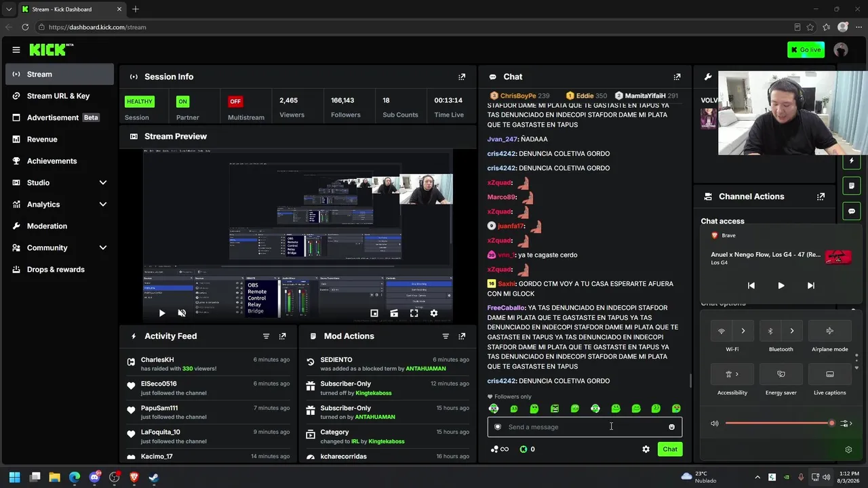Viewport: 868px width, 488px height.
Task: Go to previous track in media controls
Action: pos(751,286)
